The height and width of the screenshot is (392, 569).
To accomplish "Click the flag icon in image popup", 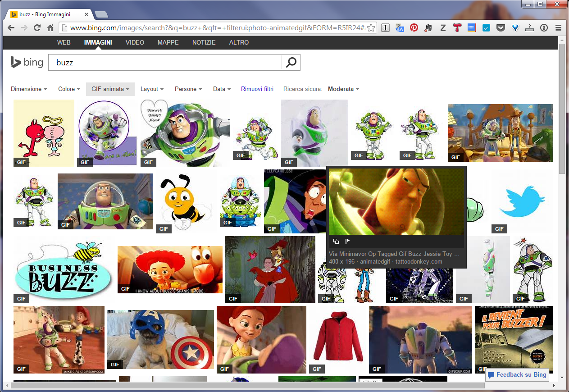I will [x=347, y=242].
